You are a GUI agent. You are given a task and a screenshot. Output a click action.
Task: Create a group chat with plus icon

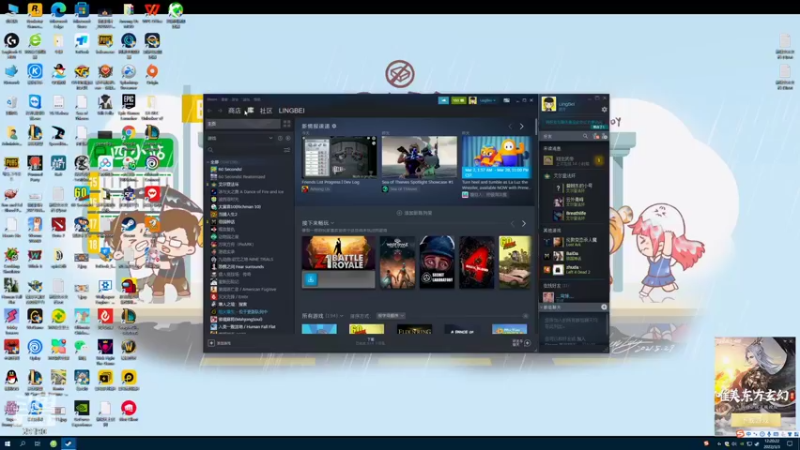604,307
